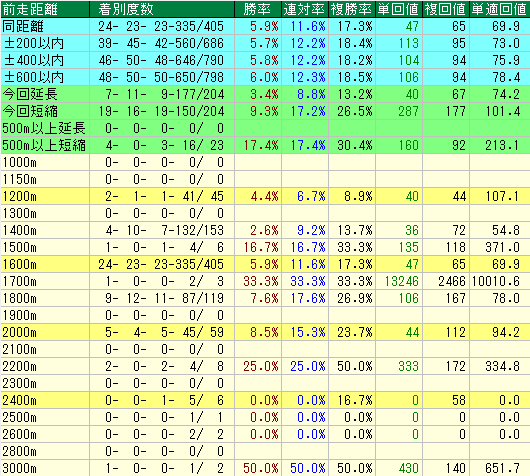The width and height of the screenshot is (530, 476).
Task: Select the 今回短縮 row
Action: click(x=265, y=111)
